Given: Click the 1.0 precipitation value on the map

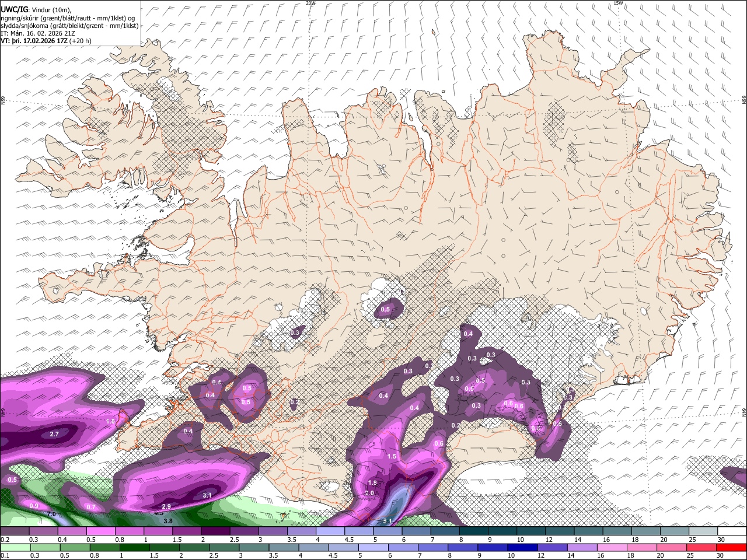Looking at the screenshot, I should tap(110, 421).
